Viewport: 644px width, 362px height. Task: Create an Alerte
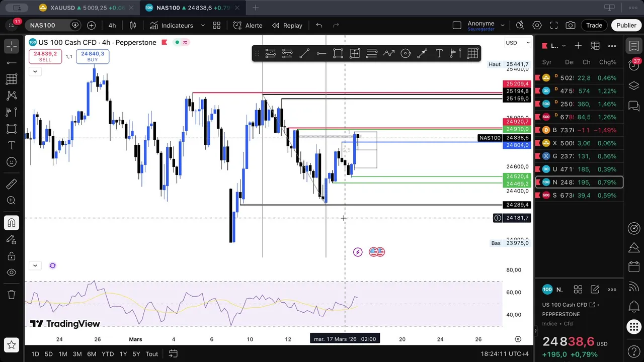click(x=248, y=25)
